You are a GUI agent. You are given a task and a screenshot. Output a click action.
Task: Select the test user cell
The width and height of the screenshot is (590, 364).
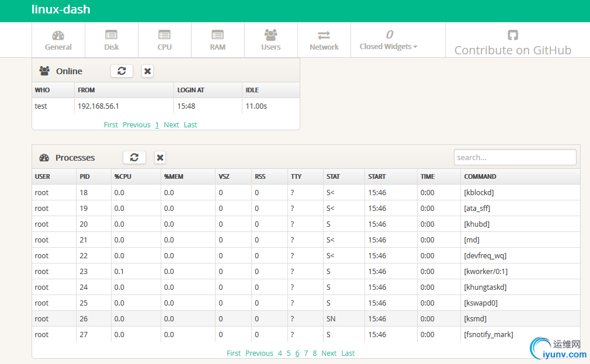53,106
